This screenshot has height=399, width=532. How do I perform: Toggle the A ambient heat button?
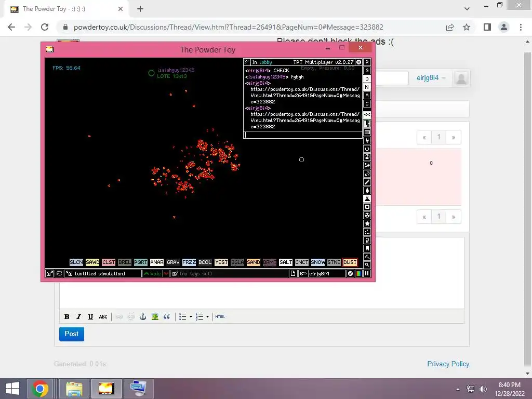pos(367,96)
